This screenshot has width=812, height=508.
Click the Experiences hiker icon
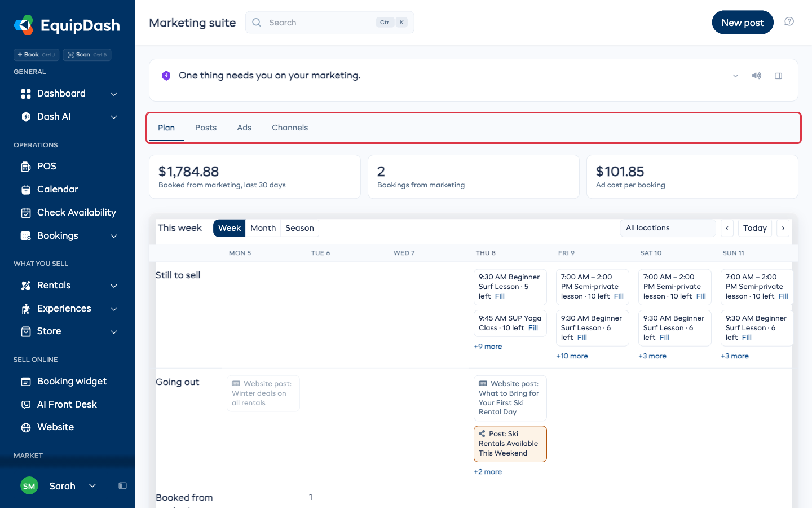point(26,309)
